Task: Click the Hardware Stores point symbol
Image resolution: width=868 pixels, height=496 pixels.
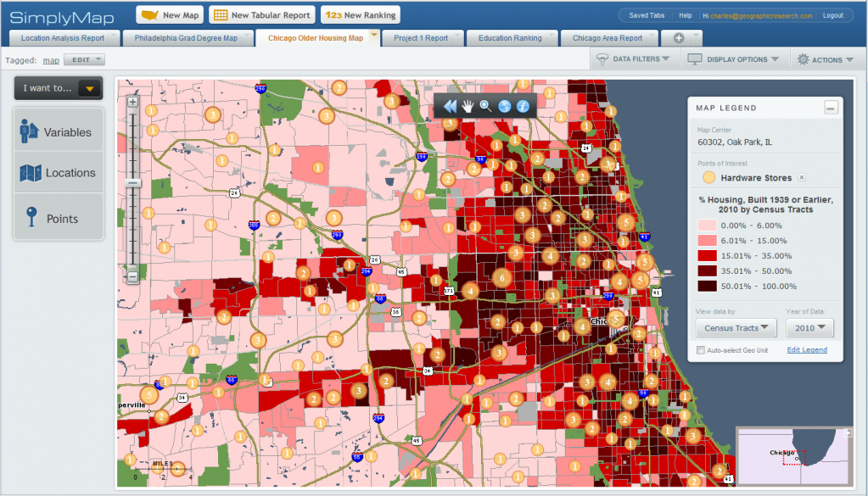Action: pyautogui.click(x=708, y=177)
